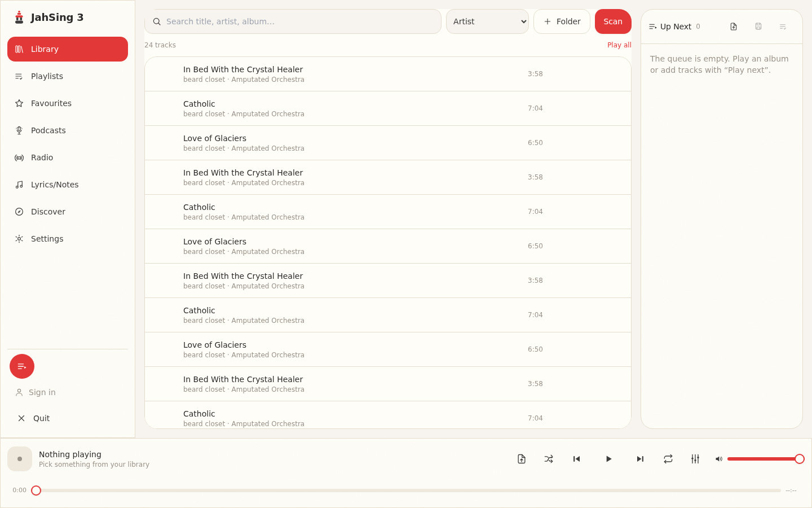The width and height of the screenshot is (812, 508).
Task: Go to Favourites
Action: (x=68, y=103)
